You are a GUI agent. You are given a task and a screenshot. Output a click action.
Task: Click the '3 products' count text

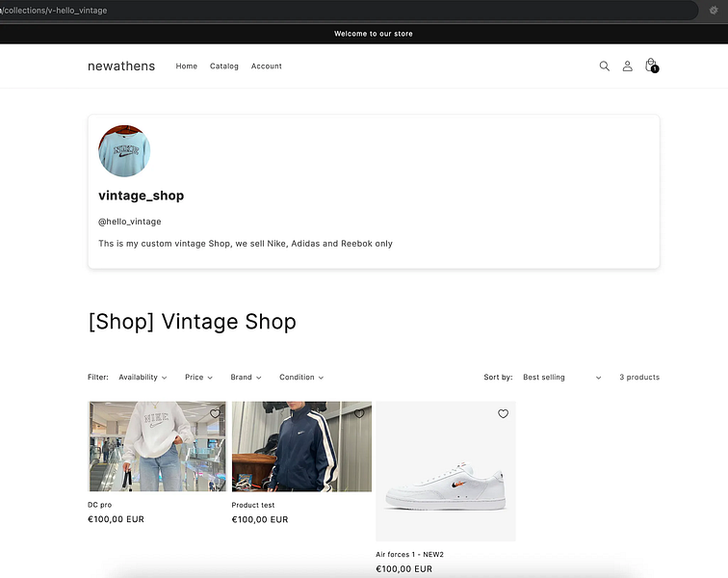[639, 378]
